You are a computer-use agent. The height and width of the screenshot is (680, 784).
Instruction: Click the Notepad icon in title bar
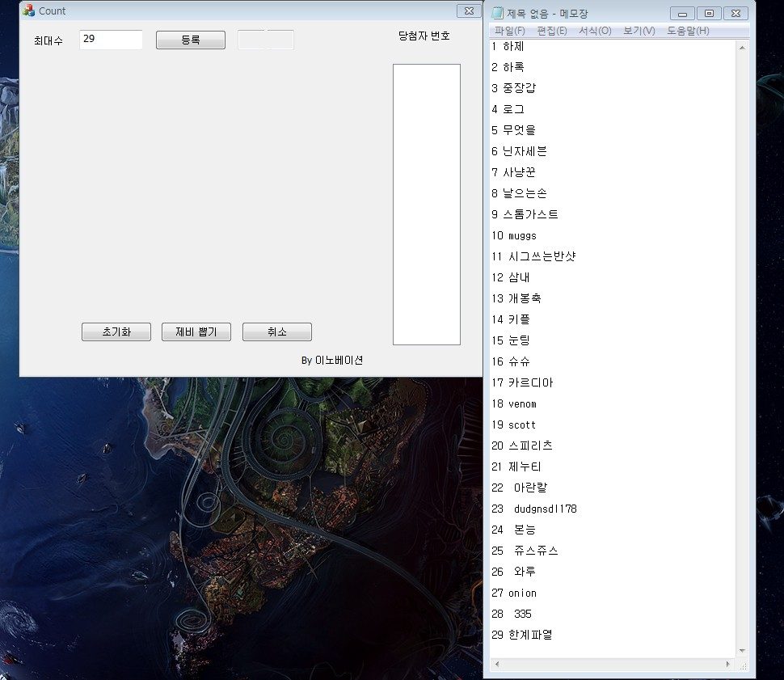coord(497,13)
